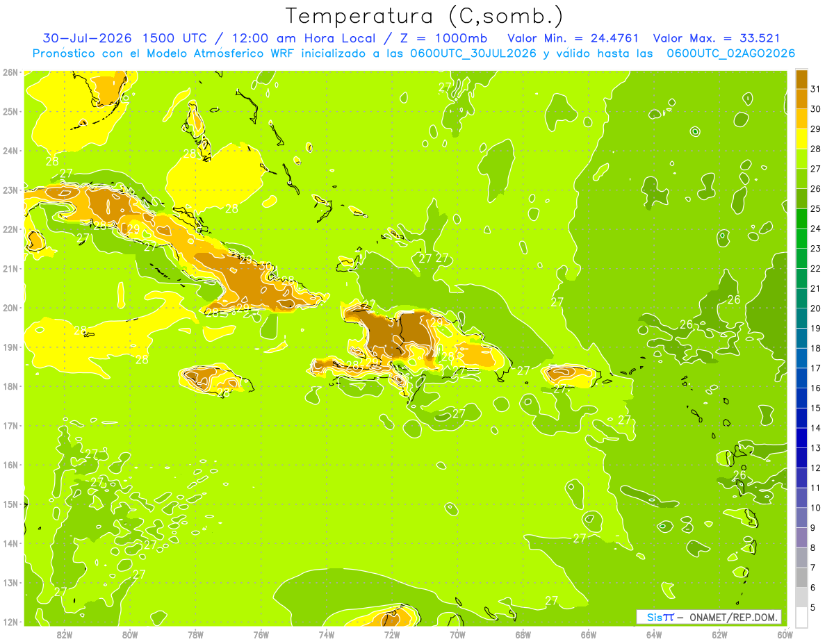Click the '14N' latitude axis label
This screenshot has width=834, height=644.
[x=10, y=543]
